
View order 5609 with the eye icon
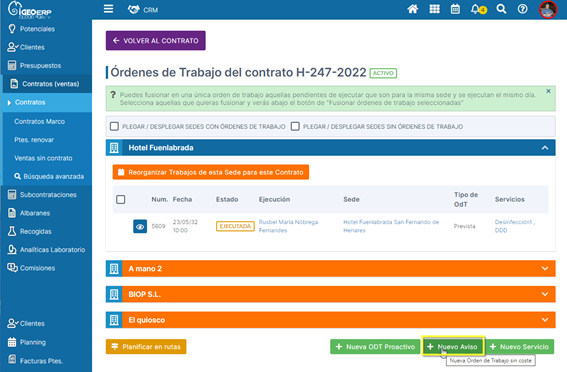tap(140, 227)
